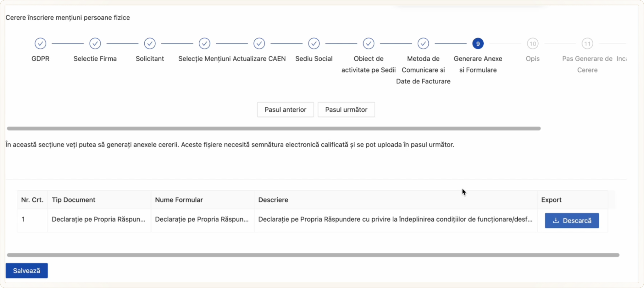This screenshot has height=288, width=644.
Task: Download the declaration with Descarcă button
Action: 572,220
